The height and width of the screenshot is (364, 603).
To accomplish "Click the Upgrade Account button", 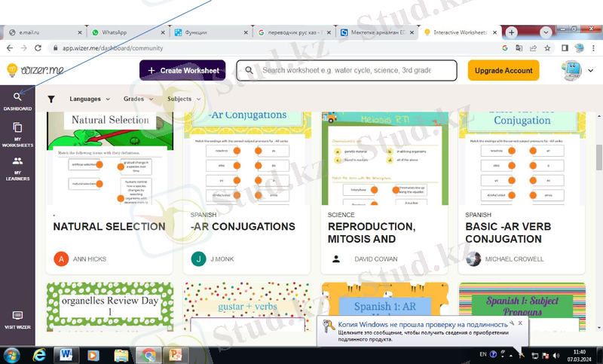I will (504, 70).
